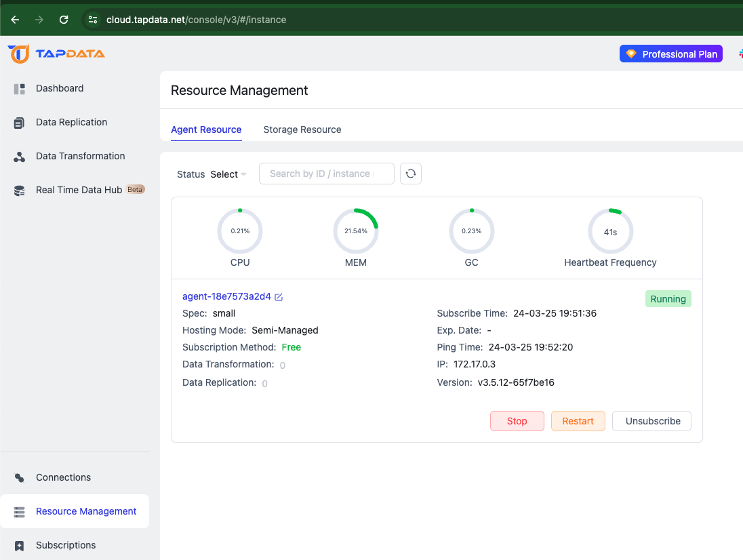743x560 pixels.
Task: Expand the Status Select dropdown
Action: 228,174
